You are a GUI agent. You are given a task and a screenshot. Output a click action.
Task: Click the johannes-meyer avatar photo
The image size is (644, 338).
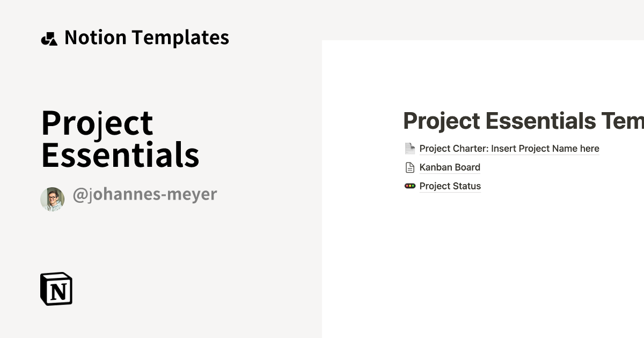(x=52, y=199)
